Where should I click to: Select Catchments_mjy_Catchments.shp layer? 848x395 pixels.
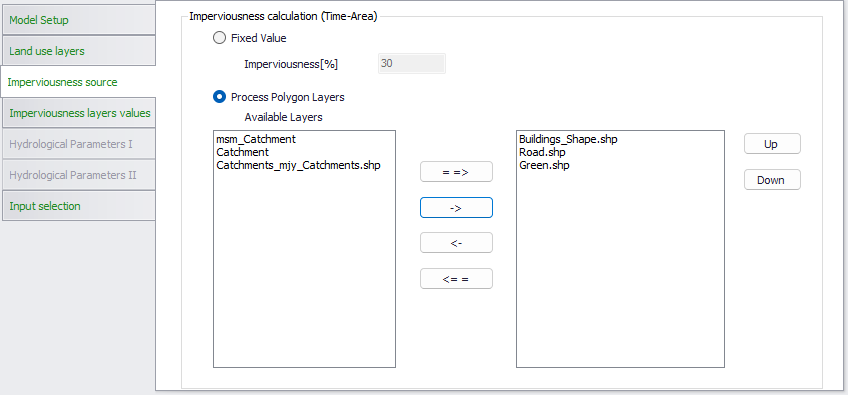click(x=298, y=166)
